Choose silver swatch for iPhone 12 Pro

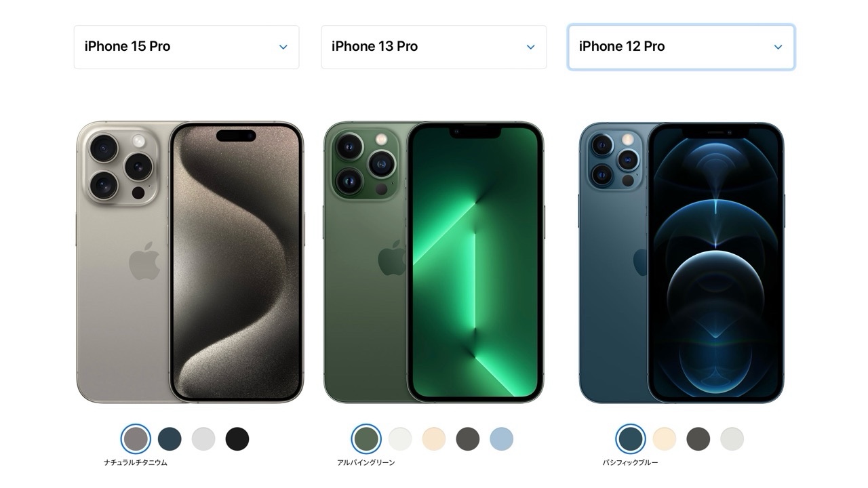(732, 439)
